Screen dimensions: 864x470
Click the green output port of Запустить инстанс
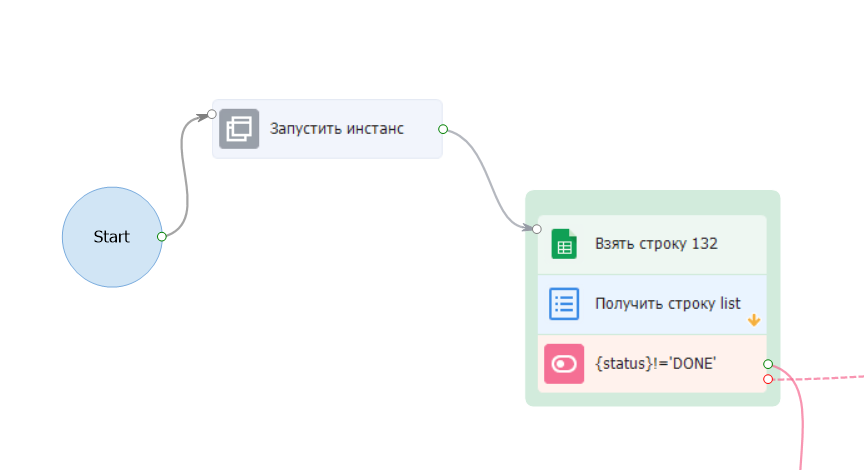click(443, 129)
